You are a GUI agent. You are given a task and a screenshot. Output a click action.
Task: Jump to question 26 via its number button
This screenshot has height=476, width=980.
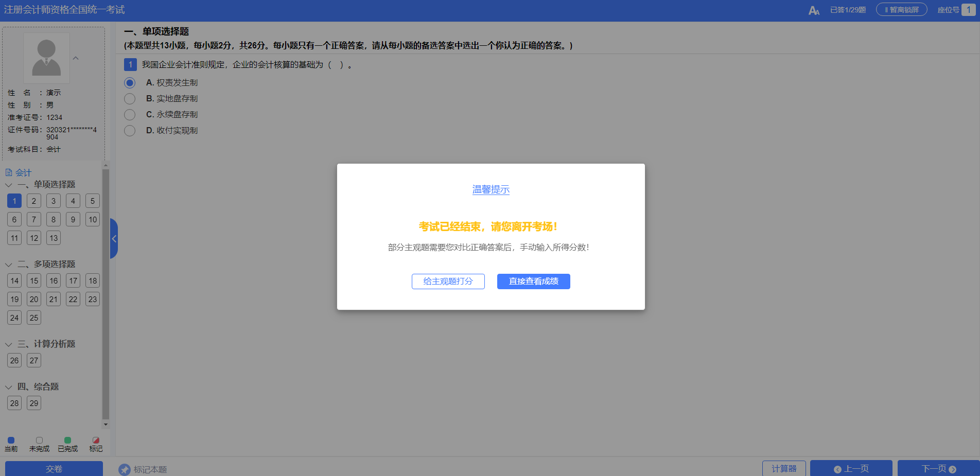coord(14,360)
